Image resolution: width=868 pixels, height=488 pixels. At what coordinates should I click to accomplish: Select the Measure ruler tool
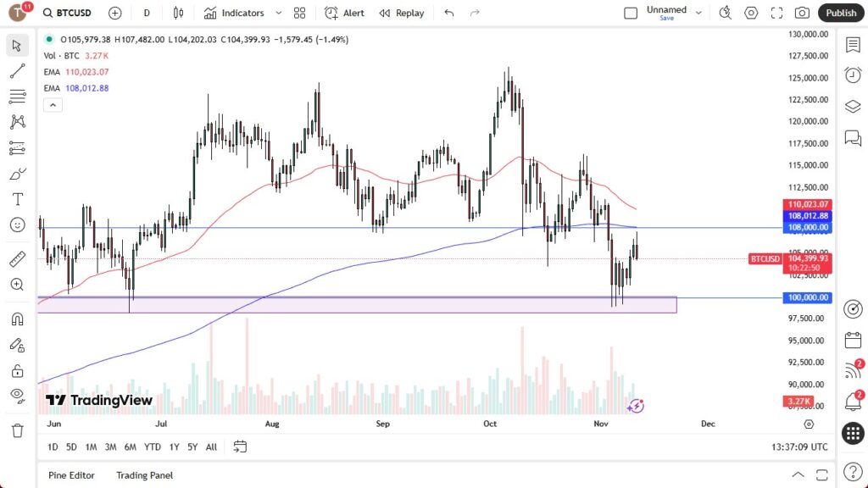pyautogui.click(x=17, y=258)
